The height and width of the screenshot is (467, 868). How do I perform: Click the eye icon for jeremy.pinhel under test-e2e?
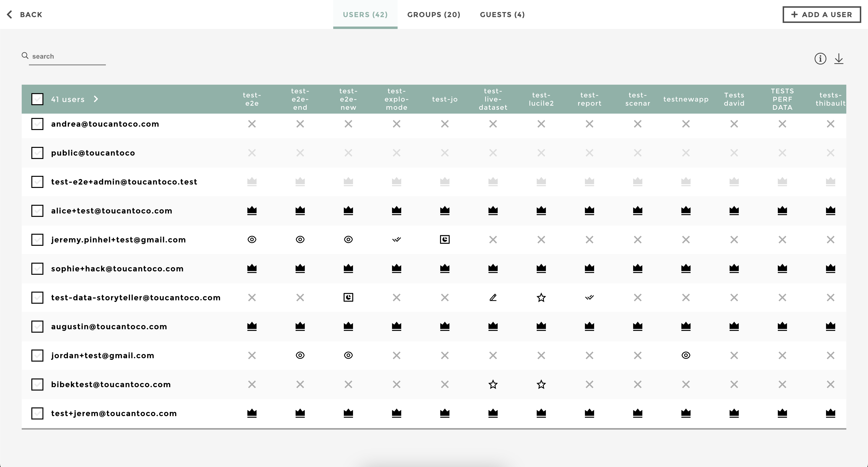point(252,239)
